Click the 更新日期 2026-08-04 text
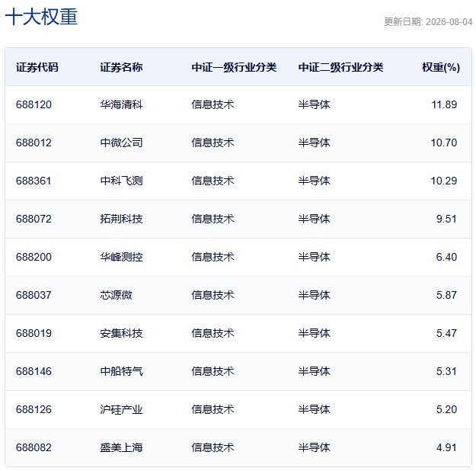The width and height of the screenshot is (476, 471). pyautogui.click(x=428, y=22)
